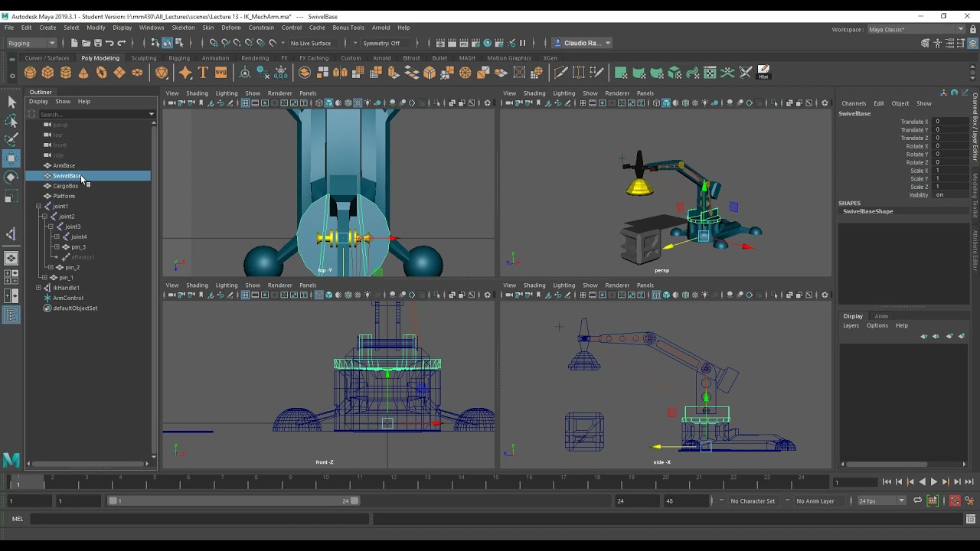Toggle the auto keyframe button
The height and width of the screenshot is (551, 980).
[x=955, y=500]
